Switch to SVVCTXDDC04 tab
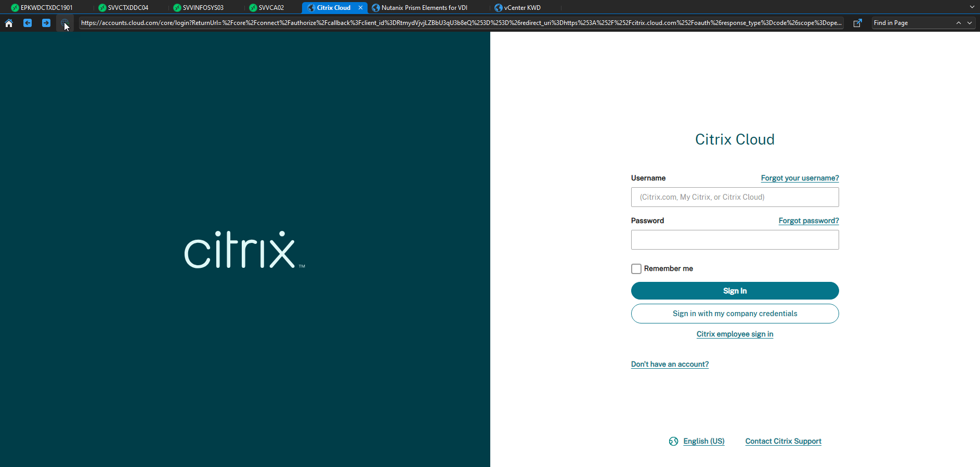 tap(124, 8)
